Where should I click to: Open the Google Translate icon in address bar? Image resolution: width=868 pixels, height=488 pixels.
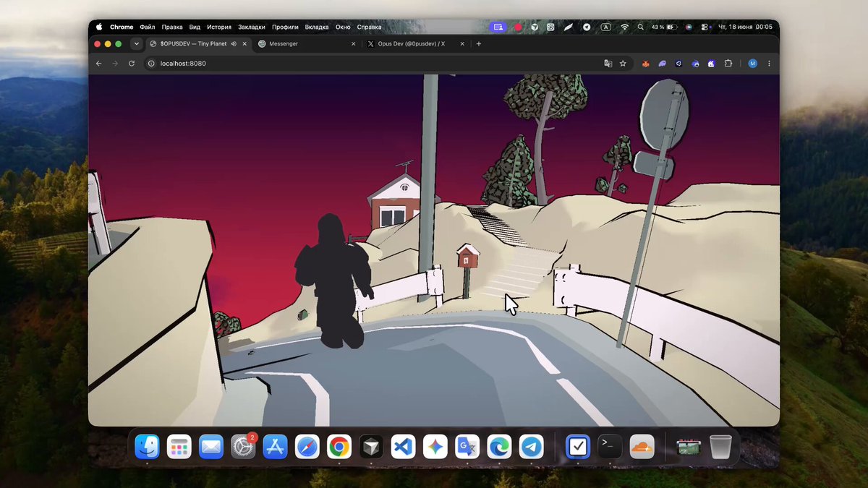coord(608,64)
